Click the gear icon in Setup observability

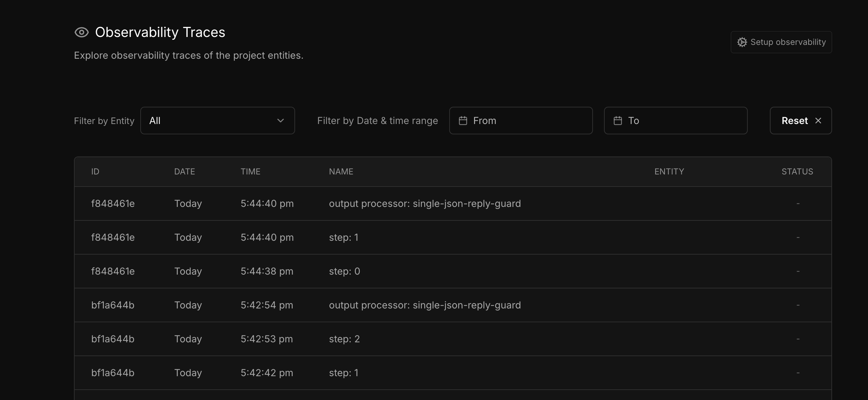tap(742, 42)
